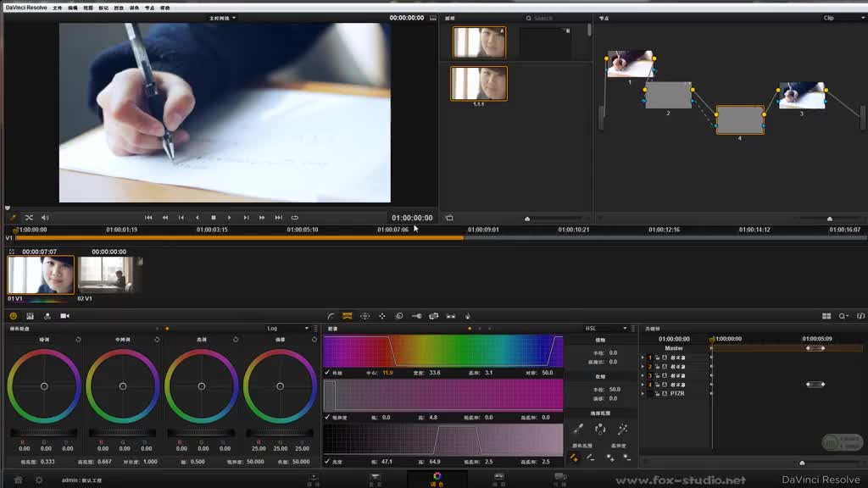This screenshot has height=488, width=868.
Task: Click the Camera Raw palette icon
Action: pyautogui.click(x=64, y=316)
